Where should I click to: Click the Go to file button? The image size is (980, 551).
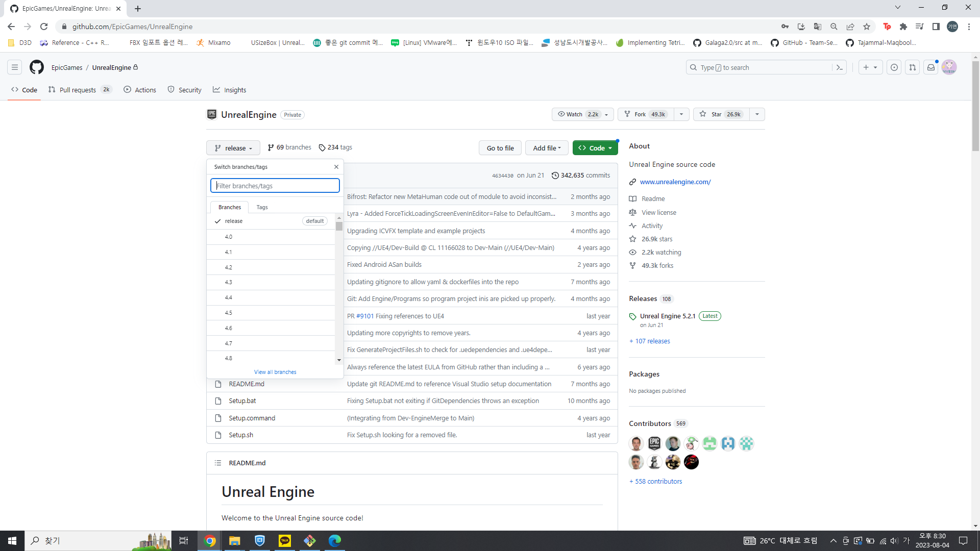500,148
